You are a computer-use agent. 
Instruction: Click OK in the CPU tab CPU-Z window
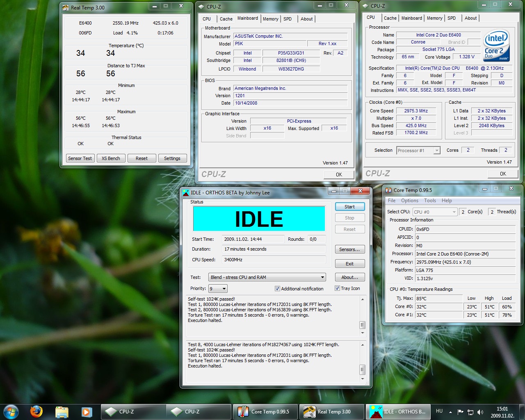(x=503, y=174)
